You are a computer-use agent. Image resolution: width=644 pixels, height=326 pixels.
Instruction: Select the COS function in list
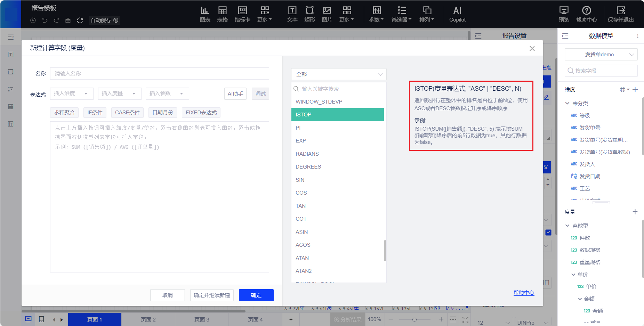pyautogui.click(x=301, y=193)
